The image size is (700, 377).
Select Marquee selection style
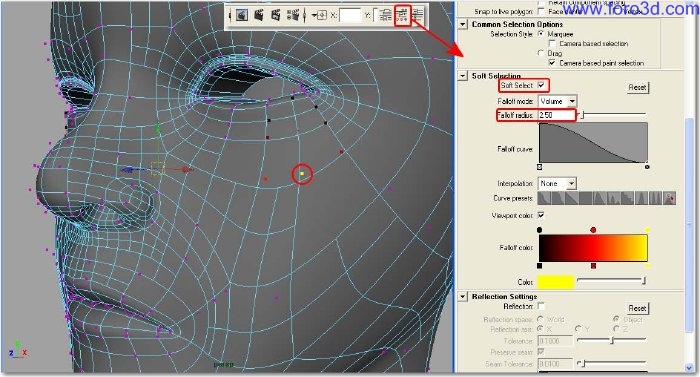pyautogui.click(x=542, y=34)
